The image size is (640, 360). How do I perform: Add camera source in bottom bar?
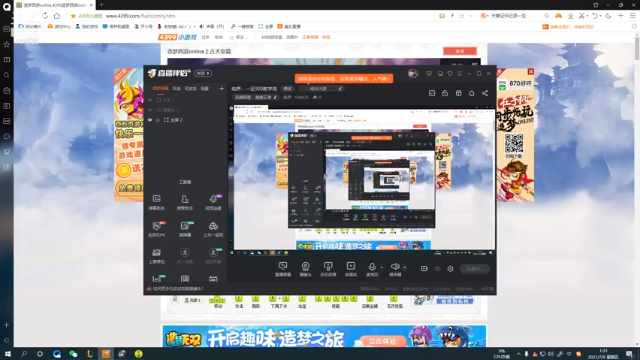[x=305, y=269]
